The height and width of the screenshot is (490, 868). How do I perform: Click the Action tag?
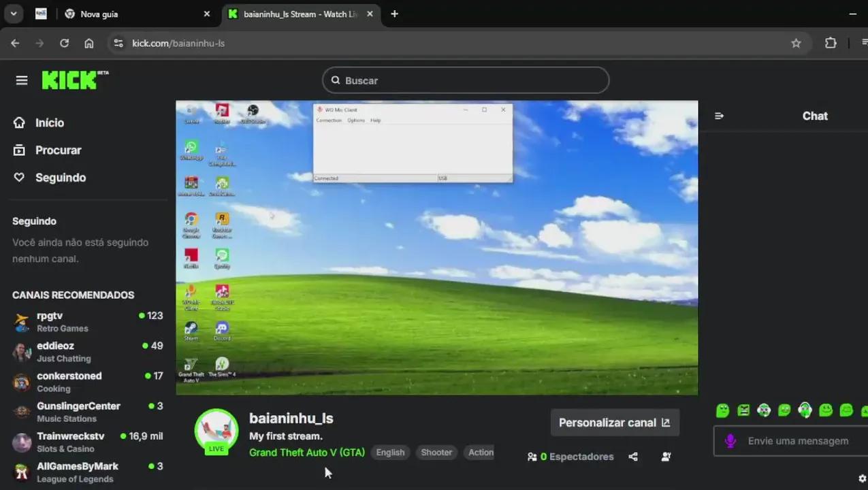click(x=481, y=453)
